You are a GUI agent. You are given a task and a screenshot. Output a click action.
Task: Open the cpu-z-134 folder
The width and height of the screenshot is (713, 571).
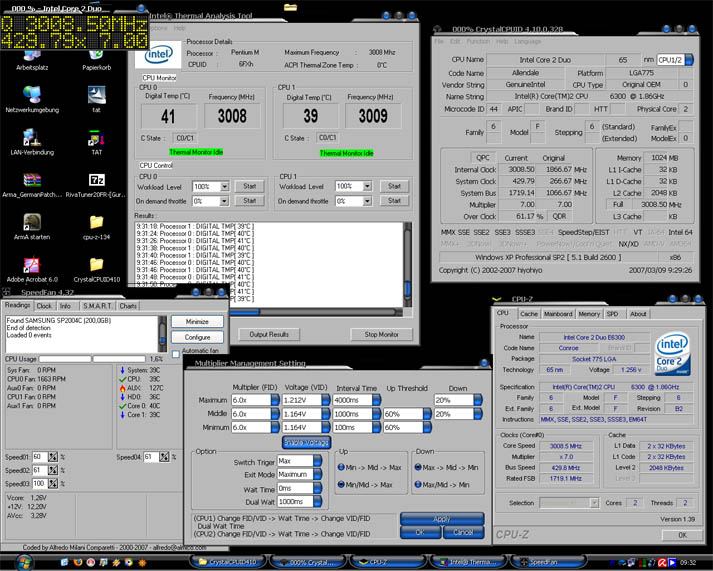point(96,226)
